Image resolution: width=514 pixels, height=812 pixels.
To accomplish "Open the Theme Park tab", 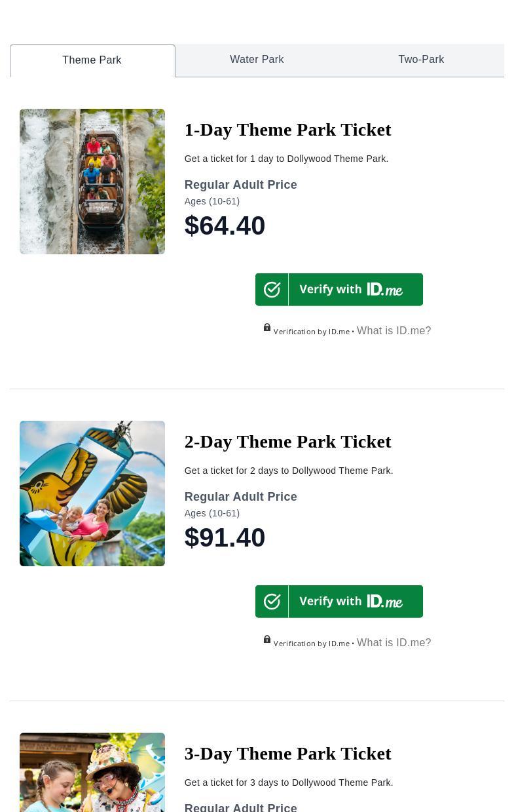I will pos(92,60).
